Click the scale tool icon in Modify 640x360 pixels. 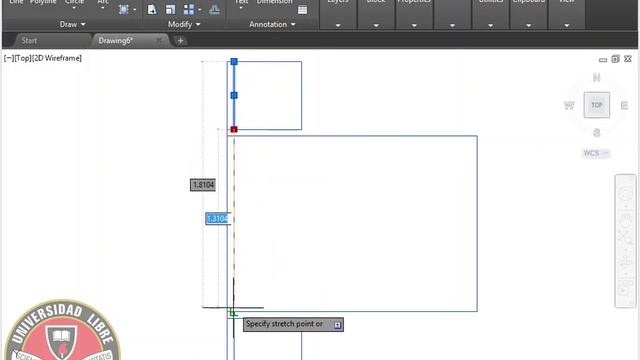tap(171, 9)
